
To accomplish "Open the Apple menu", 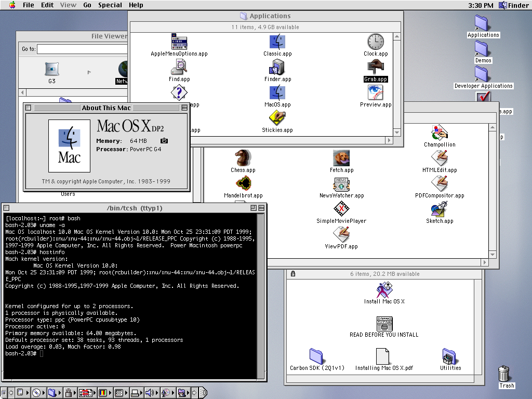I will tap(12, 5).
